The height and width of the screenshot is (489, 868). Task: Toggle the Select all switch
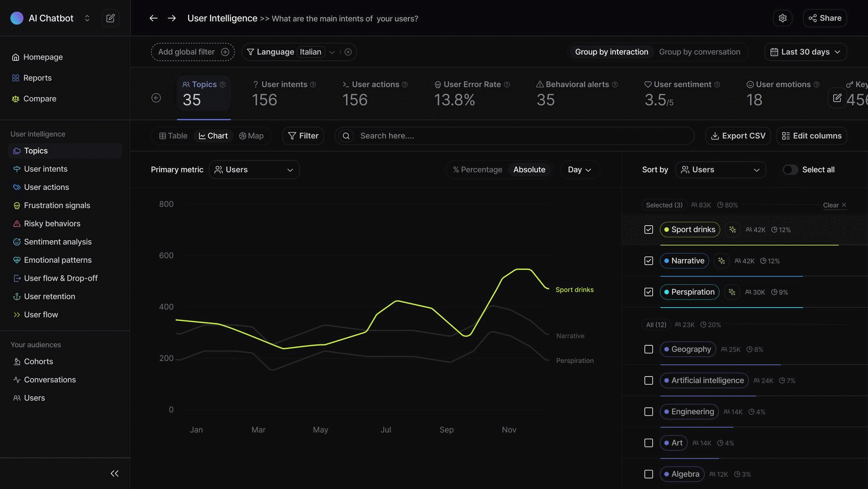pos(790,169)
